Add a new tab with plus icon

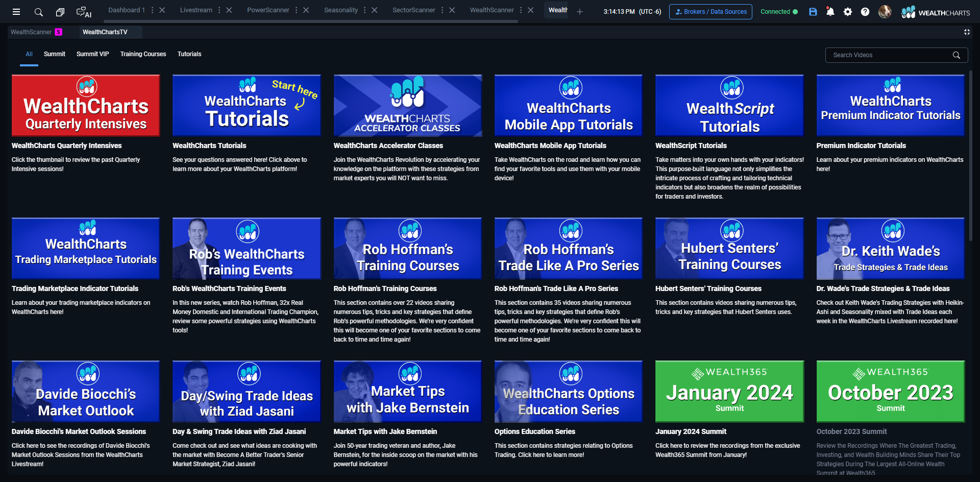coord(580,12)
